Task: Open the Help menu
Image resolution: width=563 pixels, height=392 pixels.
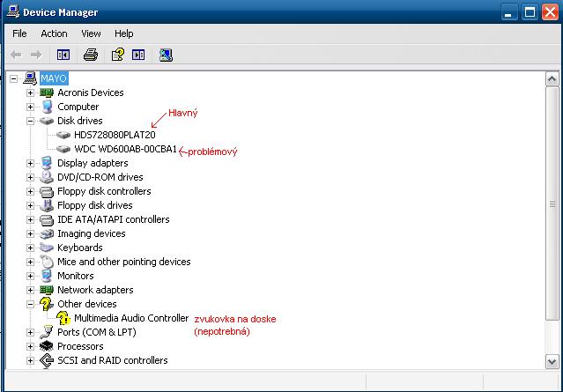Action: coord(124,33)
